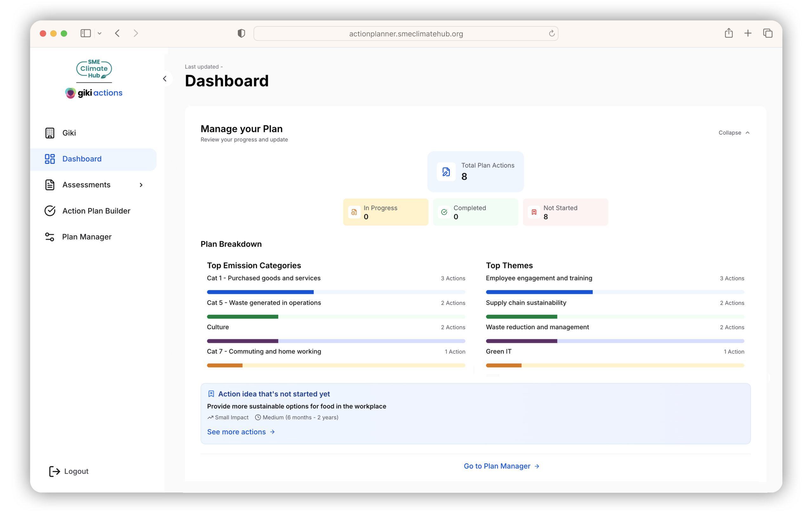Click the In Progress status icon
This screenshot has width=812, height=526.
click(354, 212)
